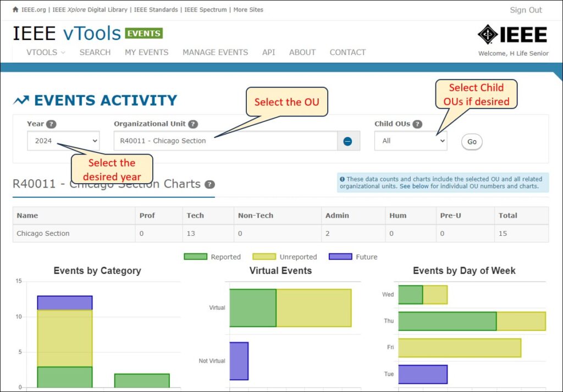Click the green Thu bar segment

pyautogui.click(x=448, y=321)
